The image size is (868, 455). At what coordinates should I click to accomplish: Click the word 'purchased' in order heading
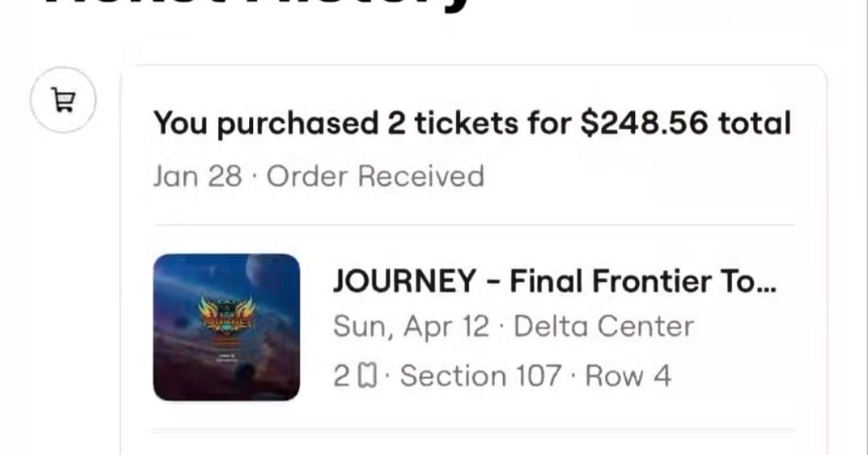coord(297,123)
